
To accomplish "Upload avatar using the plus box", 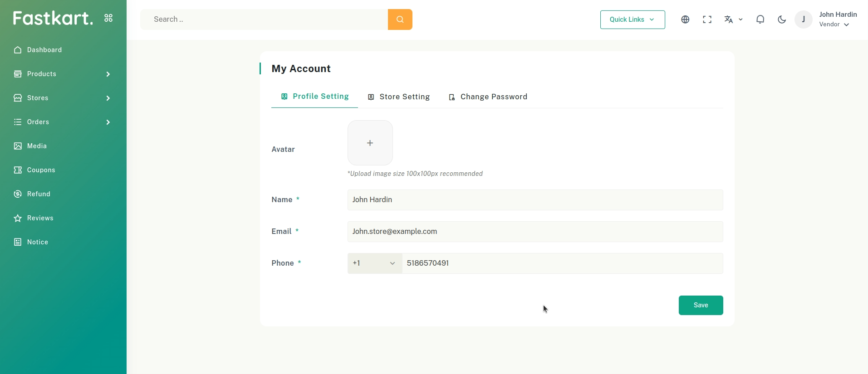I will (370, 143).
